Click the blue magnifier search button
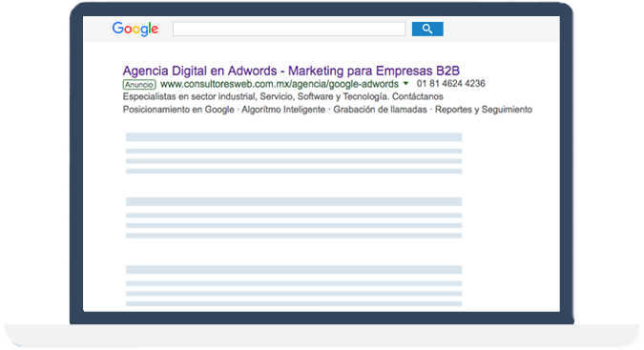This screenshot has width=644, height=350. tap(427, 30)
